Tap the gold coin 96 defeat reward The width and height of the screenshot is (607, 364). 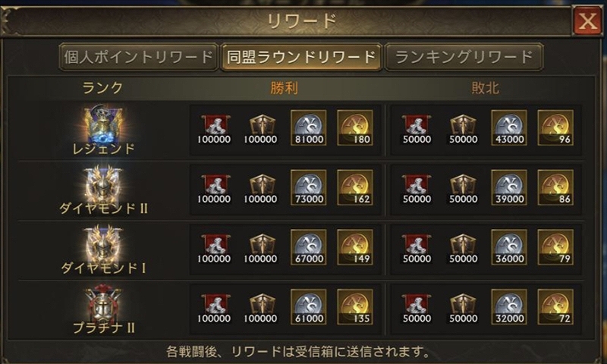tap(555, 127)
